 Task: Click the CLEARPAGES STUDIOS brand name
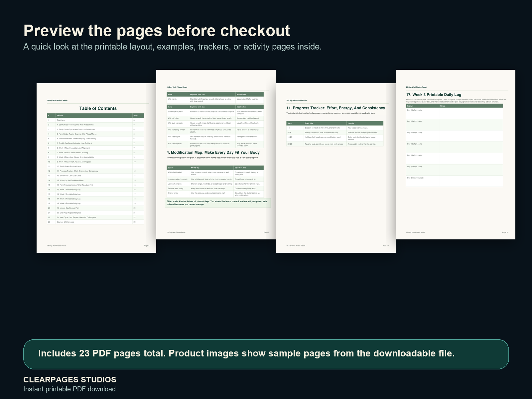click(x=70, y=380)
